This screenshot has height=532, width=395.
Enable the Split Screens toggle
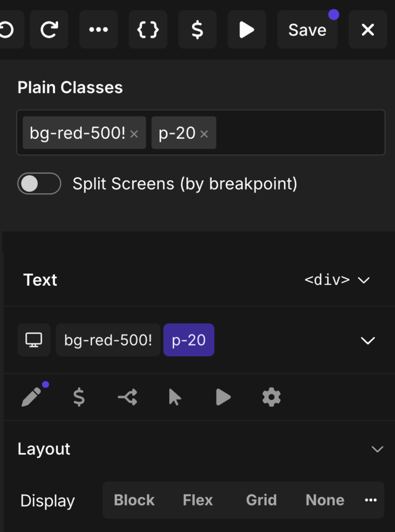click(39, 184)
